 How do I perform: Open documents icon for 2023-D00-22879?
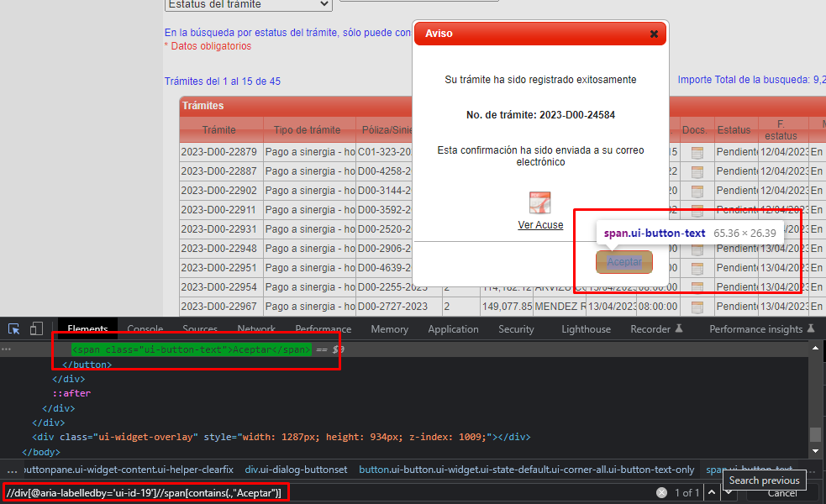click(697, 152)
